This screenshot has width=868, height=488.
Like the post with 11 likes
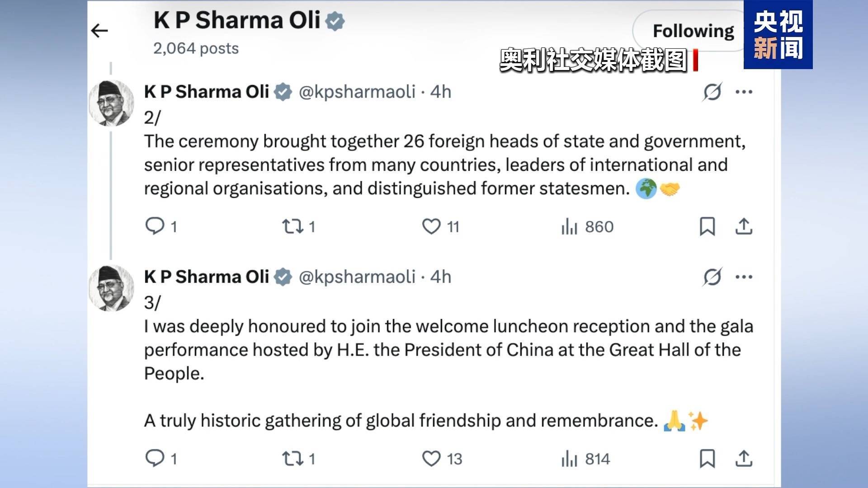[431, 226]
